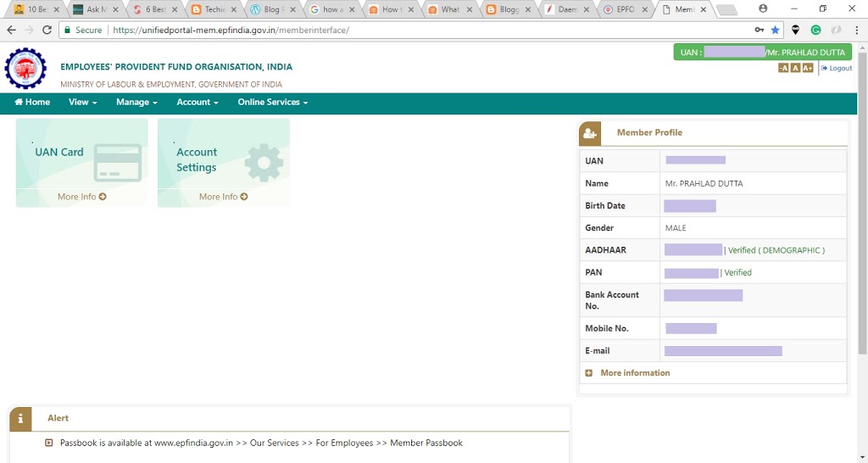
Task: Click the Member Profile user icon
Action: 590,133
